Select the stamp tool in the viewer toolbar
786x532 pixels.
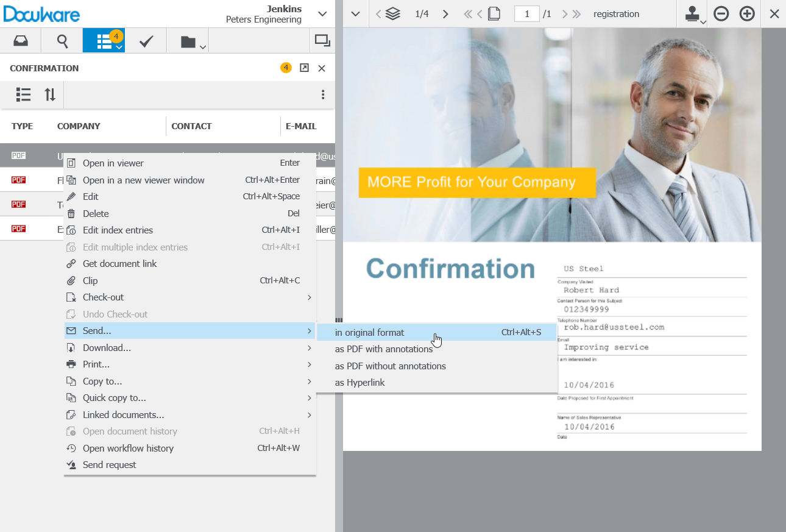[x=693, y=12]
